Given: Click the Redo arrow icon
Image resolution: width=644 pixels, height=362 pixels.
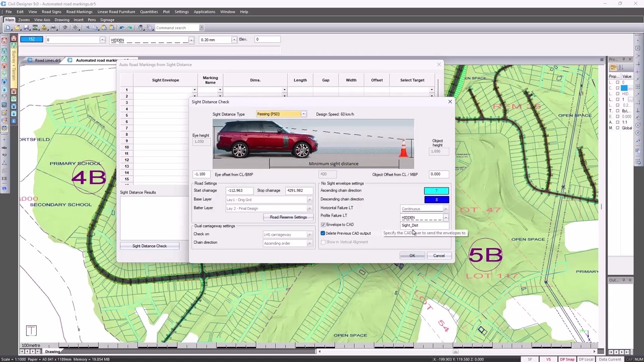Looking at the screenshot, I should 130,28.
